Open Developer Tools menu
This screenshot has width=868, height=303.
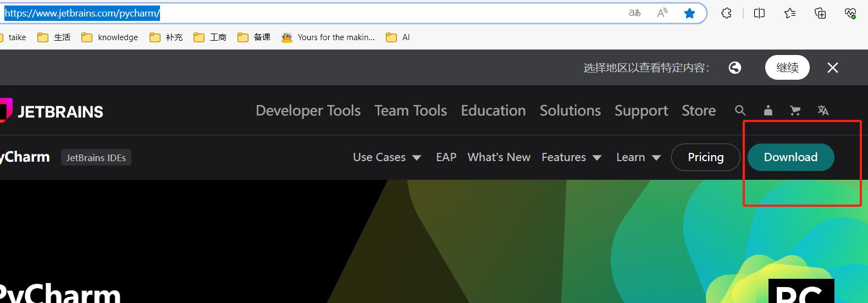(308, 111)
